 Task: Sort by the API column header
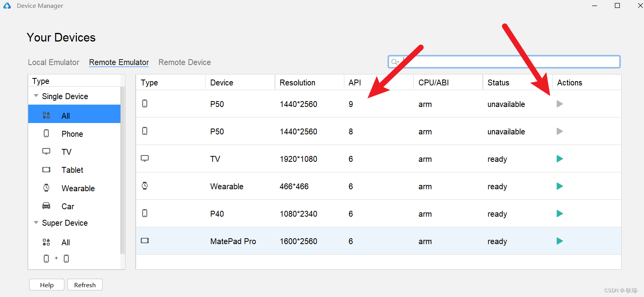[355, 83]
